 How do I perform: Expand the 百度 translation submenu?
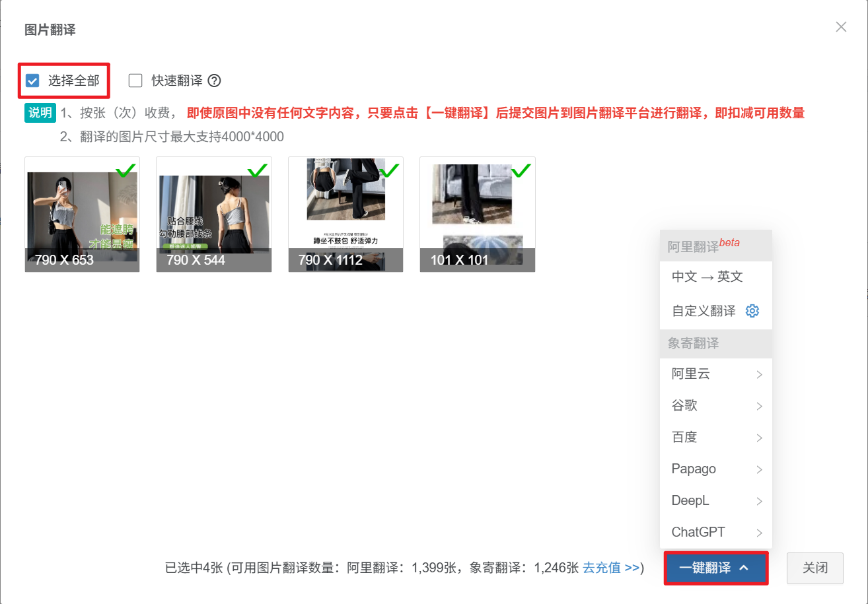[715, 438]
